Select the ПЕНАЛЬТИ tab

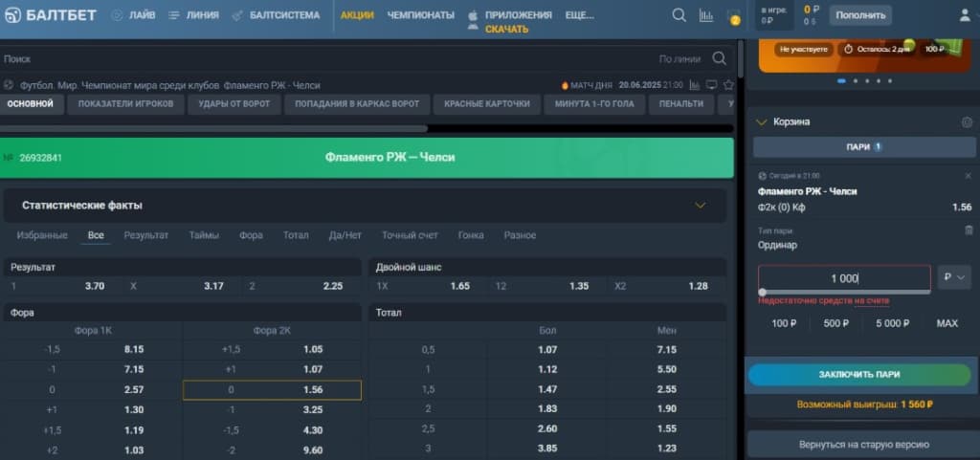[x=680, y=104]
